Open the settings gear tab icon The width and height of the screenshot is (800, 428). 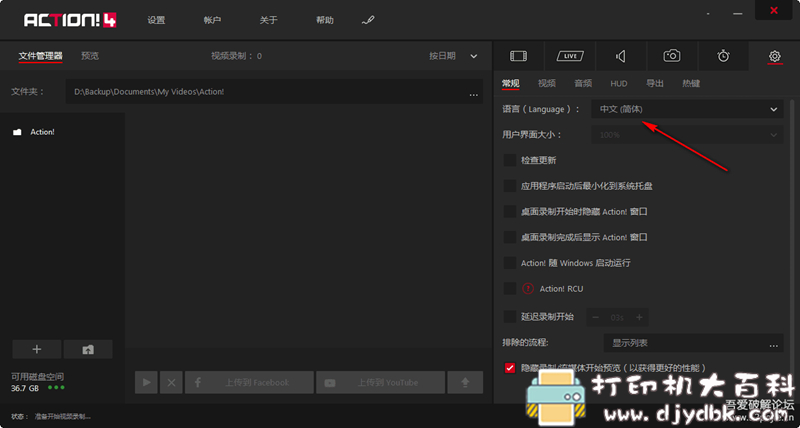click(x=774, y=56)
